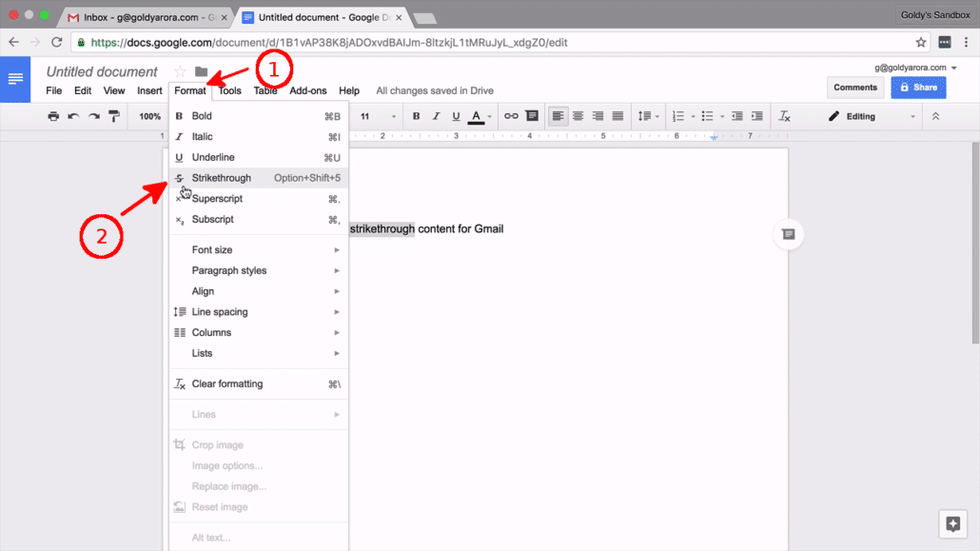Toggle Bold formatting in the toolbar
The image size is (980, 551).
tap(416, 115)
